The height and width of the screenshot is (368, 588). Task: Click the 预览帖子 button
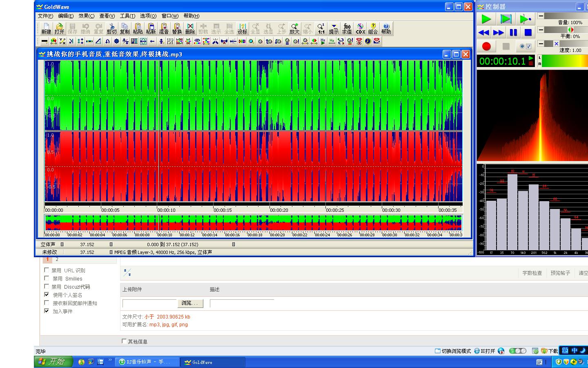click(x=560, y=273)
